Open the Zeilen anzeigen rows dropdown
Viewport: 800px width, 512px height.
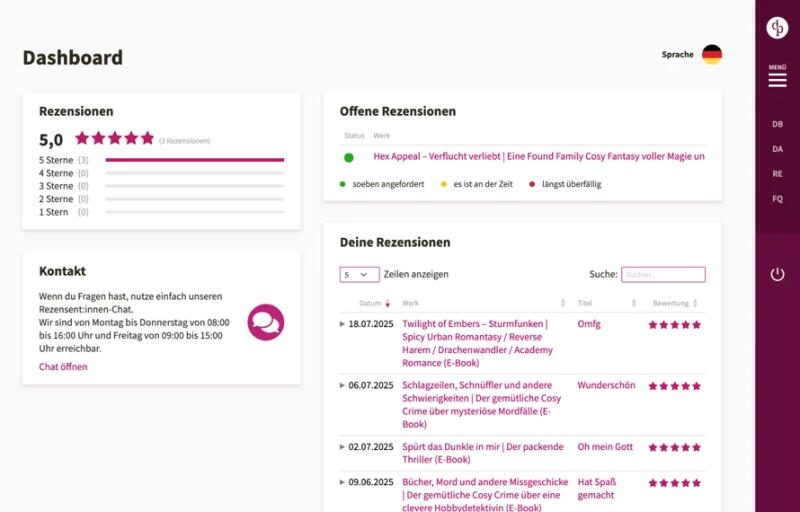(359, 274)
